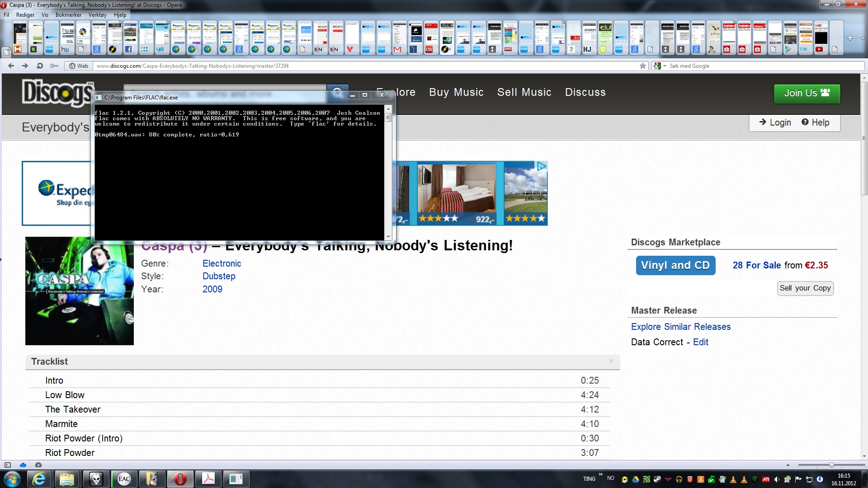Open the panel toggle icon in status bar
Screen dimensions: 868x488
(8, 465)
